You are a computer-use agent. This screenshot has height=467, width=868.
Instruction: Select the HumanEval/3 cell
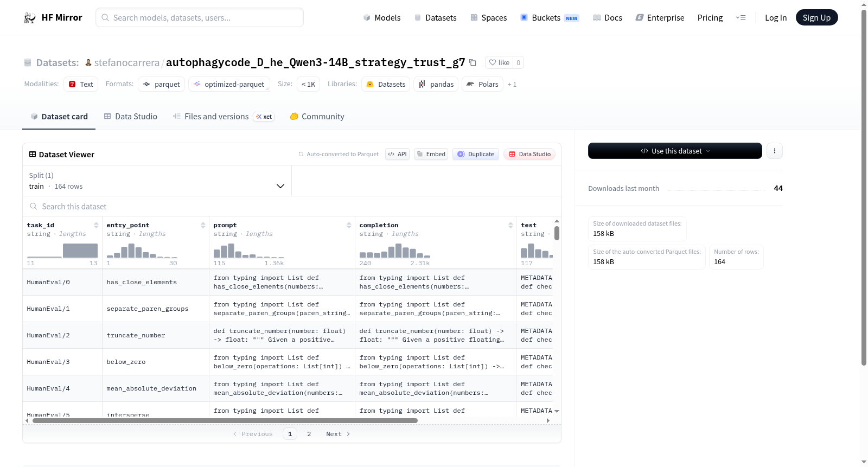coord(62,362)
